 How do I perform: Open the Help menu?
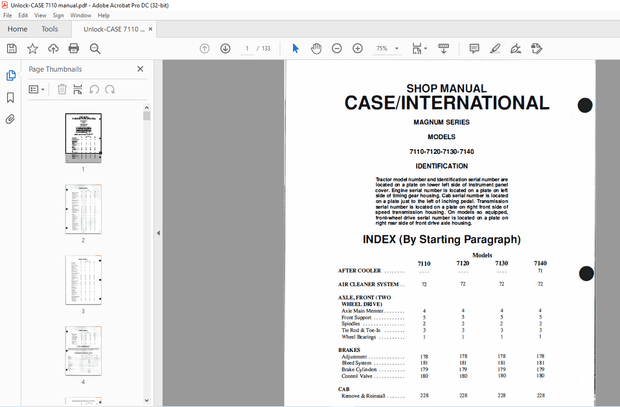point(104,15)
